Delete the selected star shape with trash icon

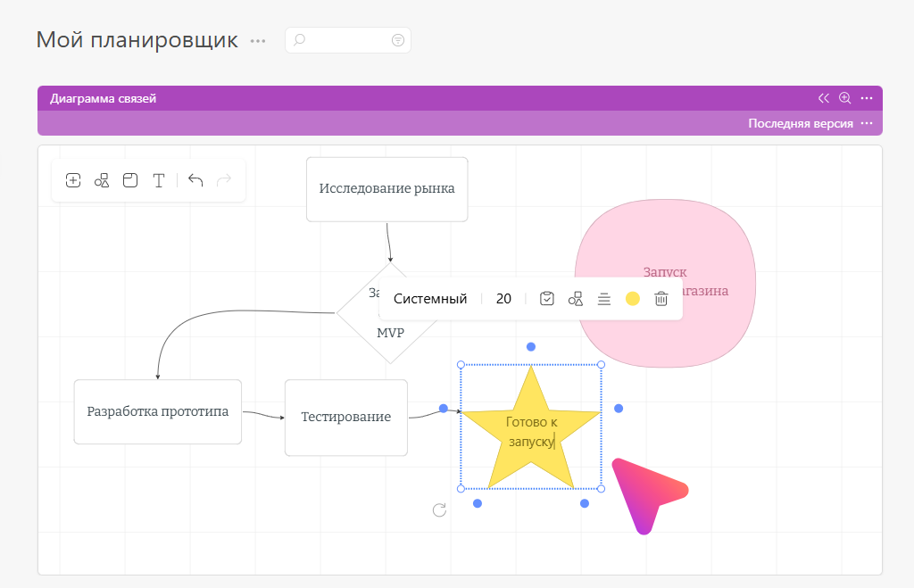(x=661, y=298)
